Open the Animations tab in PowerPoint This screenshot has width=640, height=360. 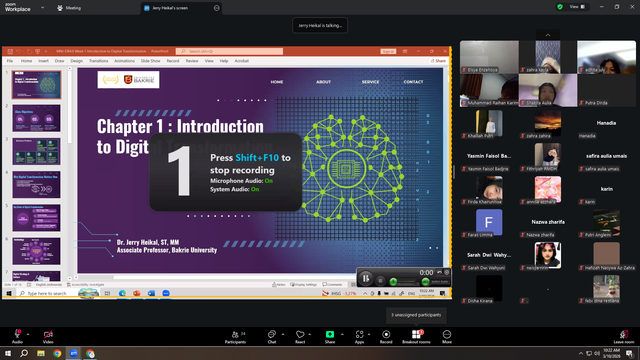click(124, 61)
